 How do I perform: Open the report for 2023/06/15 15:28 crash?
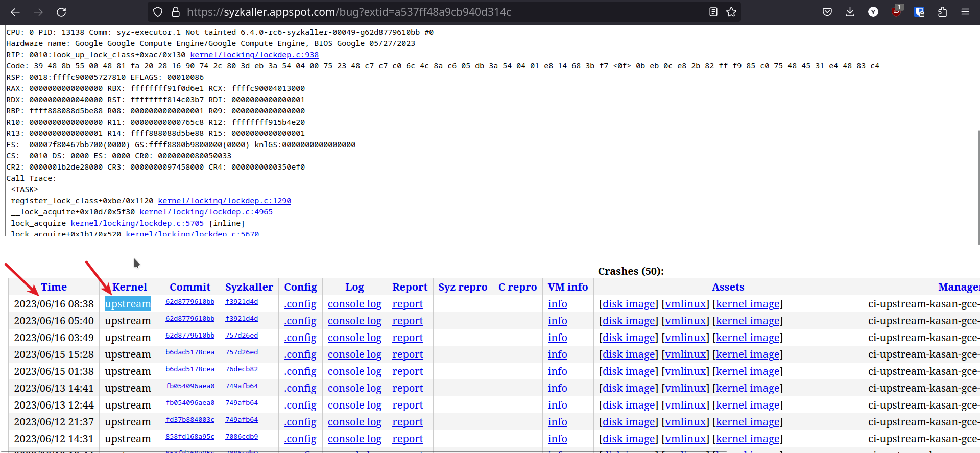(408, 354)
